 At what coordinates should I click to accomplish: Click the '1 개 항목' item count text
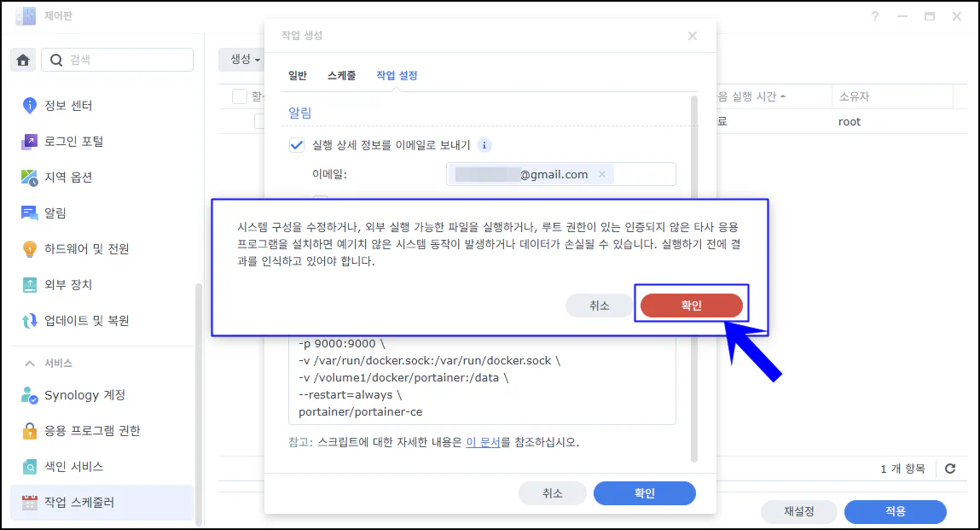pos(902,469)
